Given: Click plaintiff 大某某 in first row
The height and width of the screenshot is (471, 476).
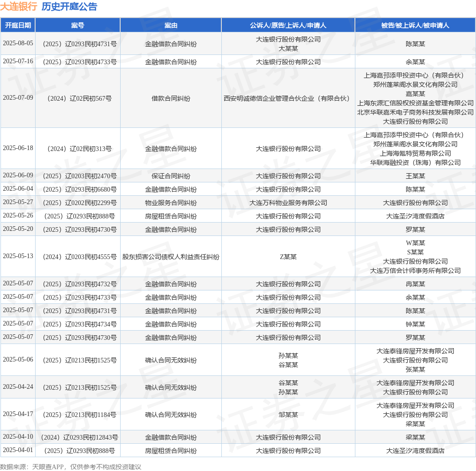Looking at the screenshot, I should click(288, 48).
